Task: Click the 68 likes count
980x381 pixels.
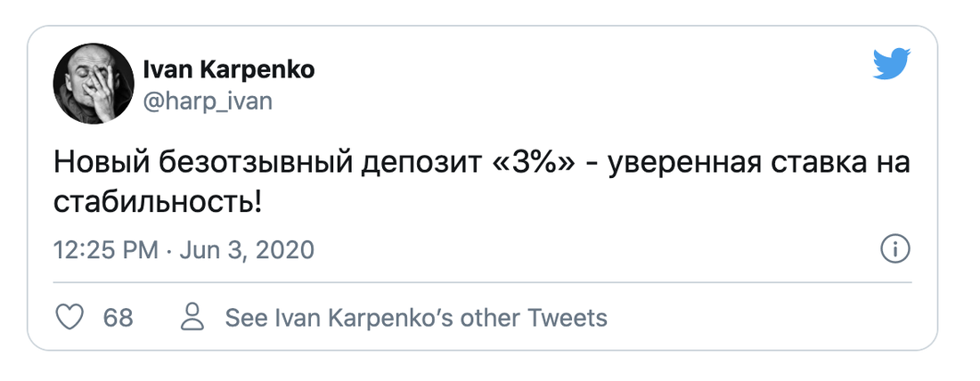Action: point(118,317)
